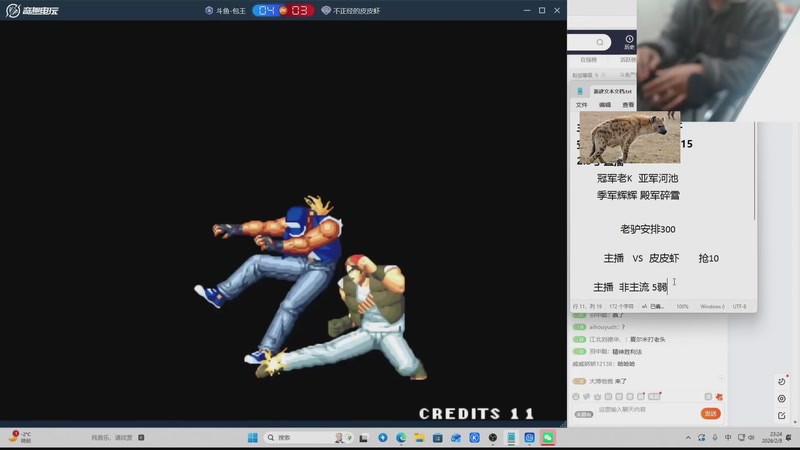Click the grey pill button left of chat input
This screenshot has width=800, height=450.
(x=584, y=414)
